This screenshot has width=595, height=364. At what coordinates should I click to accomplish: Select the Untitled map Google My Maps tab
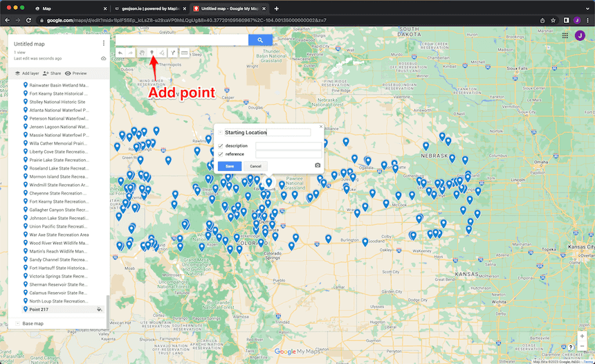point(230,8)
